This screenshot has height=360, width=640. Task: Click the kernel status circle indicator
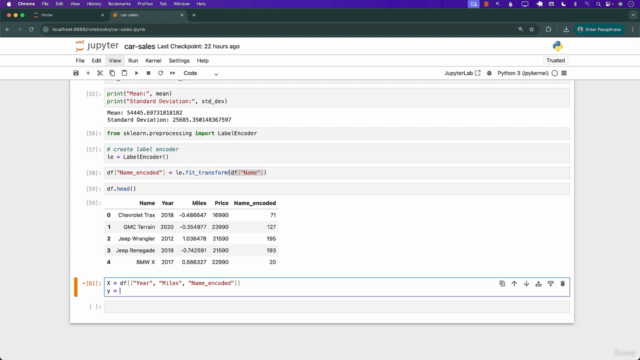pos(554,73)
